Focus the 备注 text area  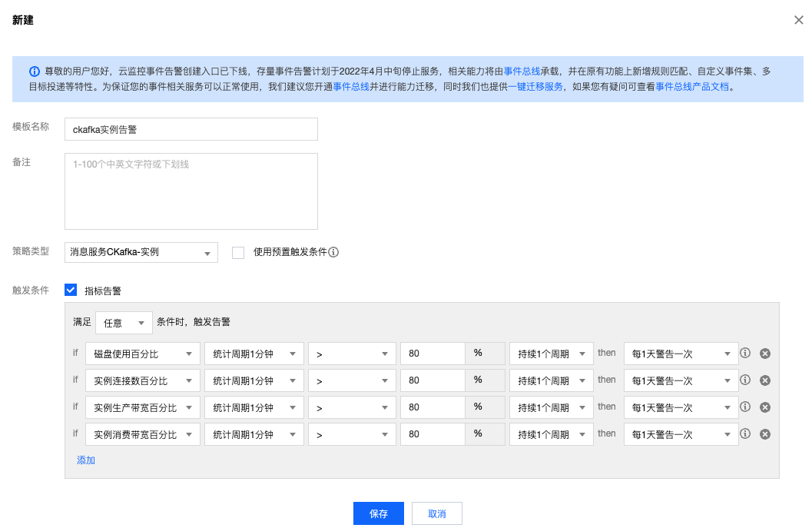(191, 191)
